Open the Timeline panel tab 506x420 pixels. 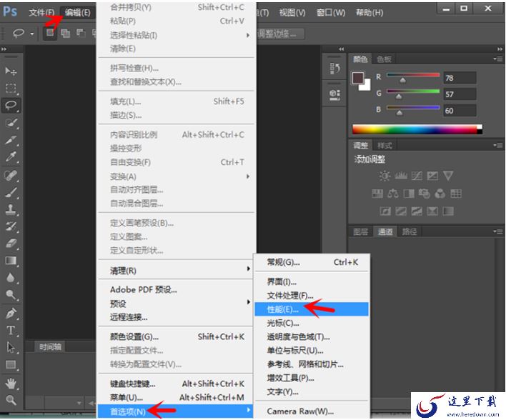click(x=50, y=346)
